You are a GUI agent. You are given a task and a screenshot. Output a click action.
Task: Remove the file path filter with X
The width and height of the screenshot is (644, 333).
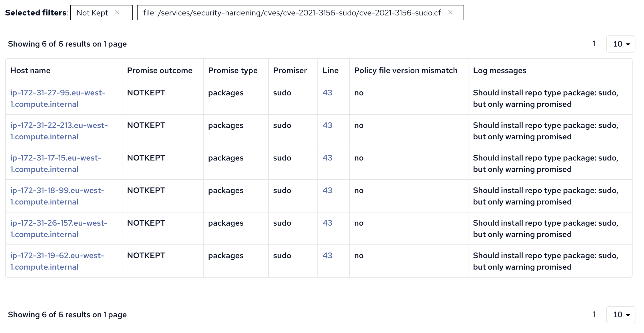pyautogui.click(x=450, y=12)
